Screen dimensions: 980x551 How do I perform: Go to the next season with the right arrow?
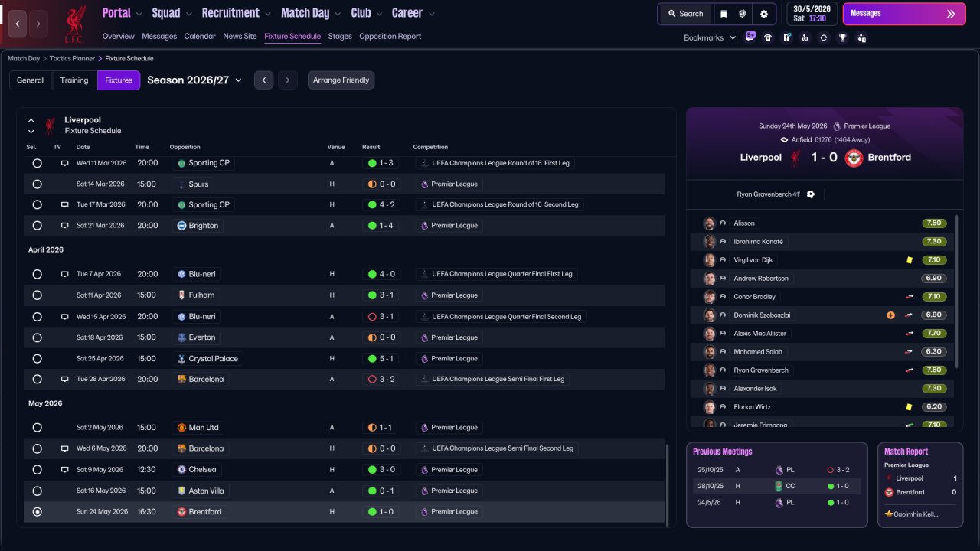pyautogui.click(x=288, y=80)
